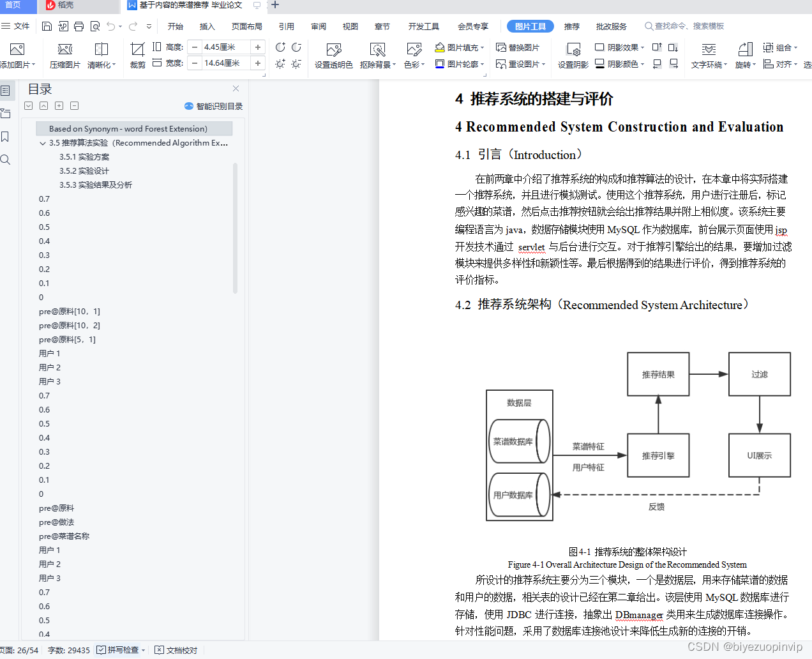Viewport: 812px width, 659px height.
Task: Click the Compress Picture (压缩图片) icon
Action: pos(65,49)
